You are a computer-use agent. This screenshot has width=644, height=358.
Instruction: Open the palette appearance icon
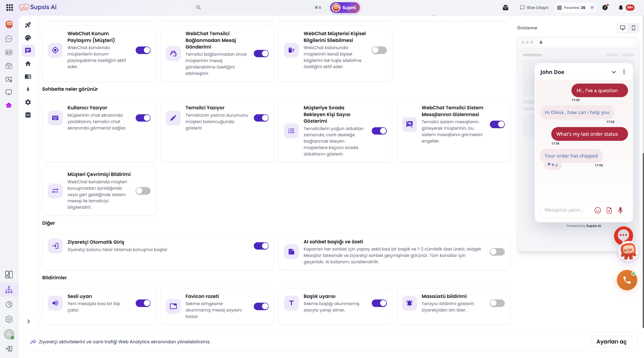[28, 38]
